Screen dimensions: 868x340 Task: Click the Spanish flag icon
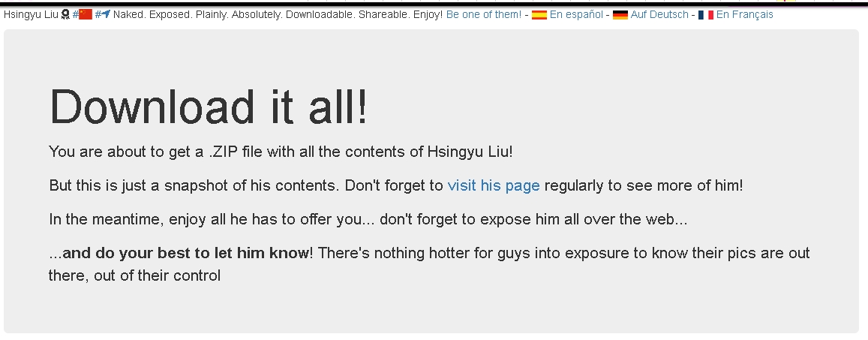(x=539, y=15)
